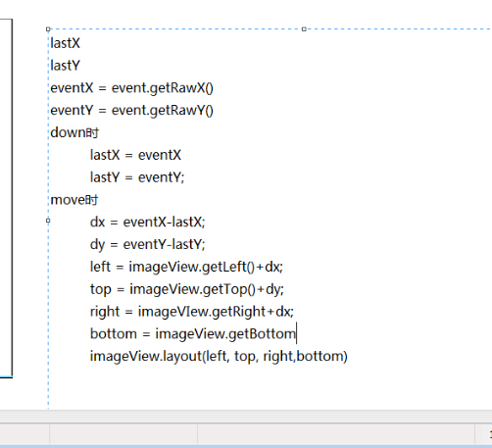Click the top-middle text box resize handle
This screenshot has height=448, width=492.
tap(304, 29)
